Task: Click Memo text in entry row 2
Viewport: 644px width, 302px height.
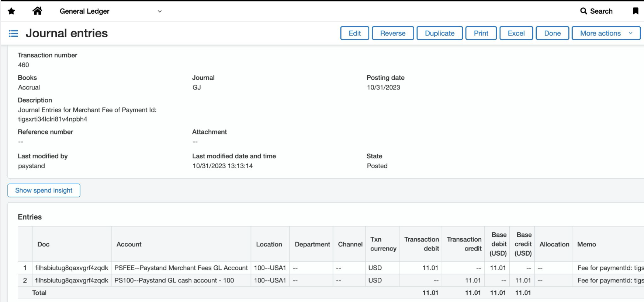Action: [x=610, y=280]
